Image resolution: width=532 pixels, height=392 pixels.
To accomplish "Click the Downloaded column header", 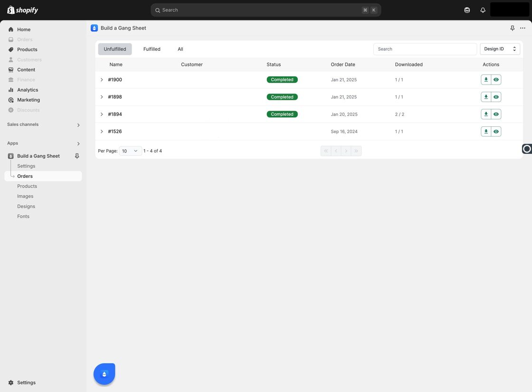I will [x=409, y=65].
